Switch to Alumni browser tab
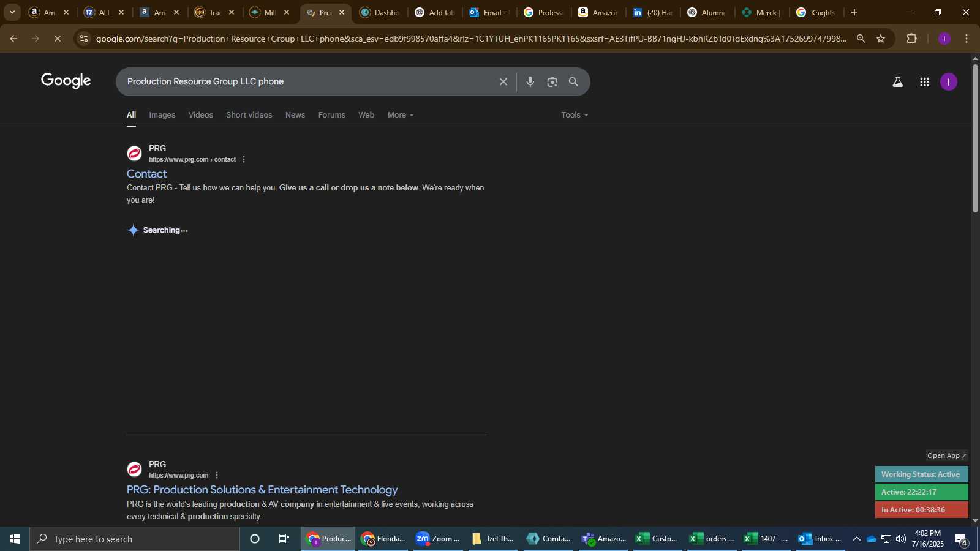 coord(707,12)
